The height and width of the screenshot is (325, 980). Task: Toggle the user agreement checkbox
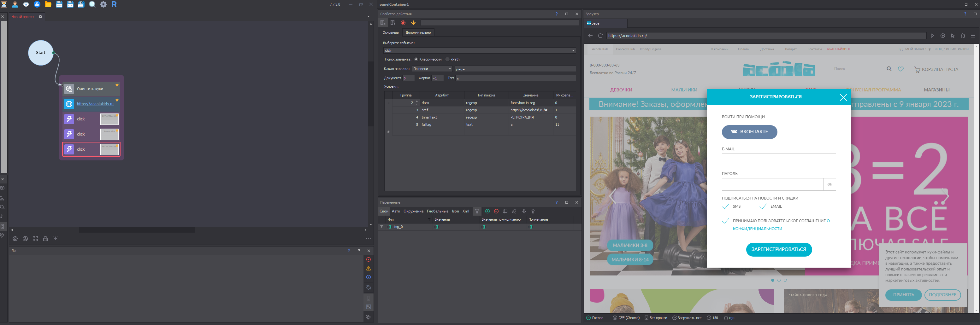(725, 221)
